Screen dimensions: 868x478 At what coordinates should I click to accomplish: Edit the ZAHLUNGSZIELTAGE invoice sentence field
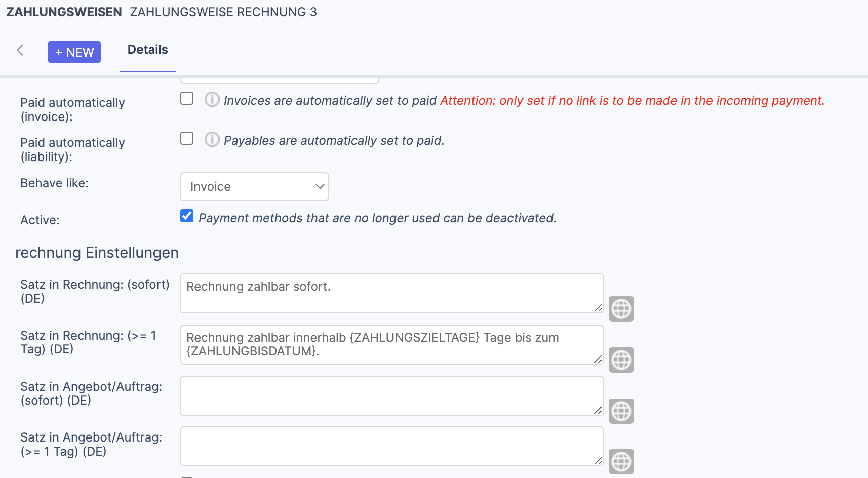(391, 344)
